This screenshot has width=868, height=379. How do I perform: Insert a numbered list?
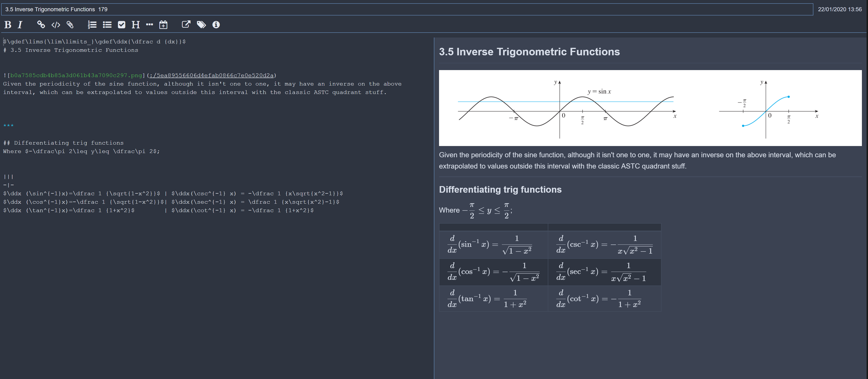92,25
